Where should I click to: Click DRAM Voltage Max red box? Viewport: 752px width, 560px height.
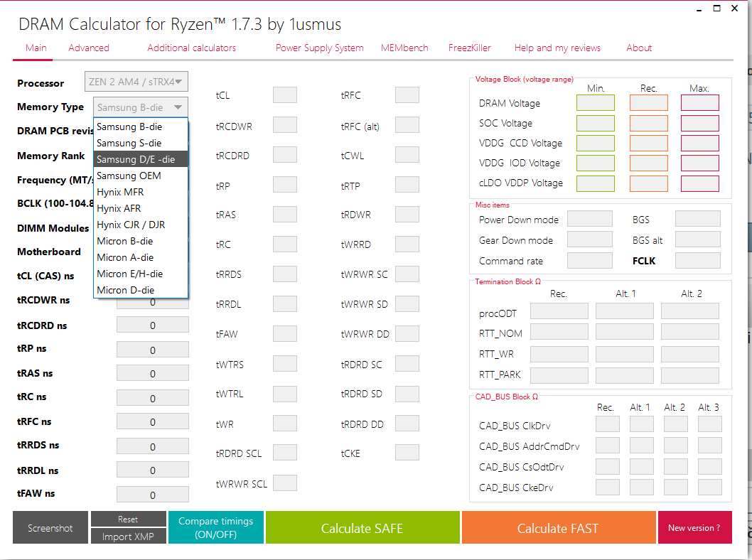tap(699, 102)
